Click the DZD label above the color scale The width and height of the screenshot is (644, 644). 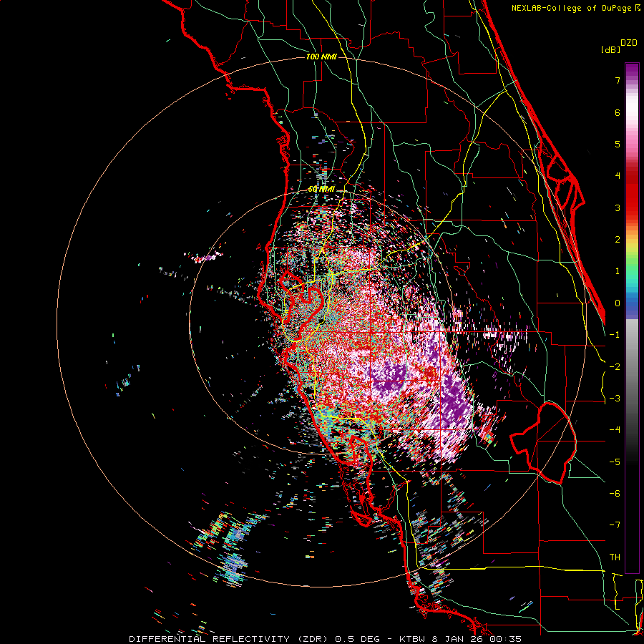[x=629, y=43]
